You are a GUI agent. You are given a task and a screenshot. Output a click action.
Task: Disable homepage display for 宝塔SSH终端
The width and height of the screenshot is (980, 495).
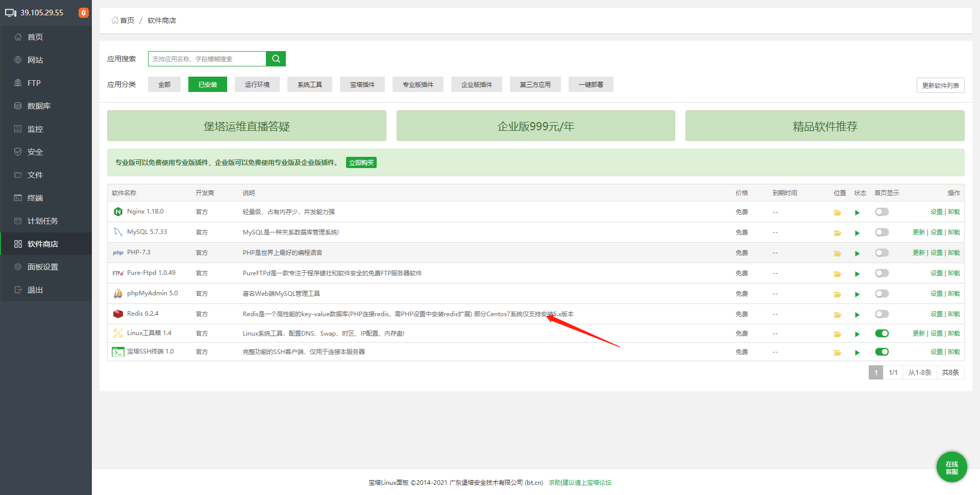click(x=881, y=351)
